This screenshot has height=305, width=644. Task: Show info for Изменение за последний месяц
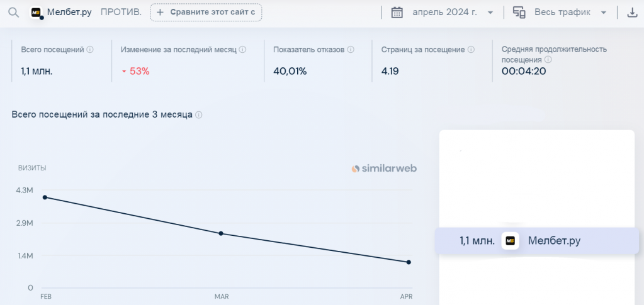click(x=242, y=50)
